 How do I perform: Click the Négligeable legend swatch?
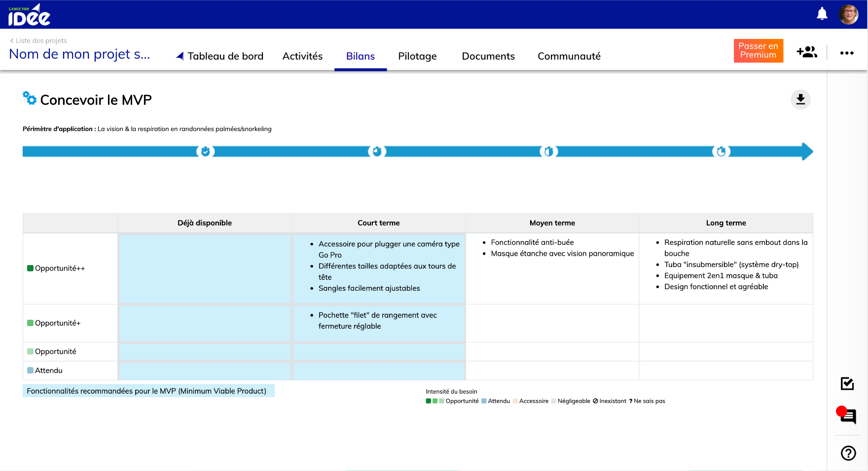point(554,401)
